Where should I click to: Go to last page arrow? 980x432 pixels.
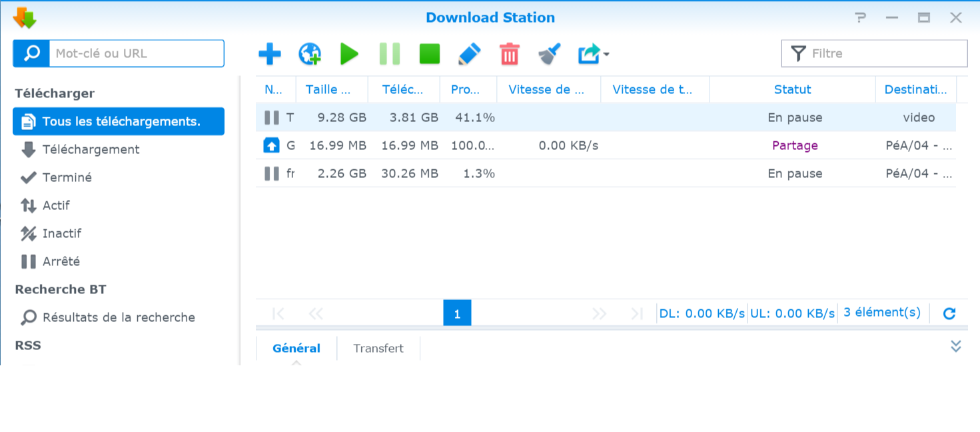[x=637, y=313]
